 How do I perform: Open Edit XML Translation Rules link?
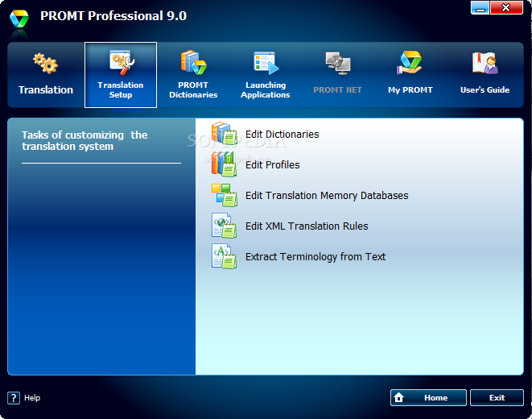pos(307,226)
